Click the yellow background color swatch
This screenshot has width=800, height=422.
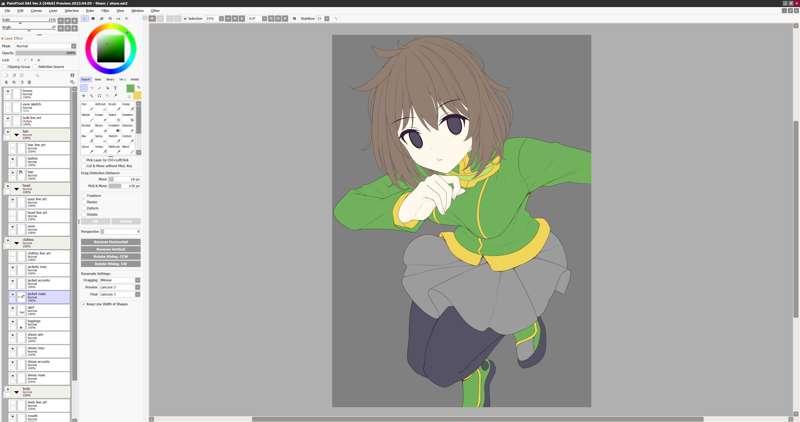[x=137, y=95]
